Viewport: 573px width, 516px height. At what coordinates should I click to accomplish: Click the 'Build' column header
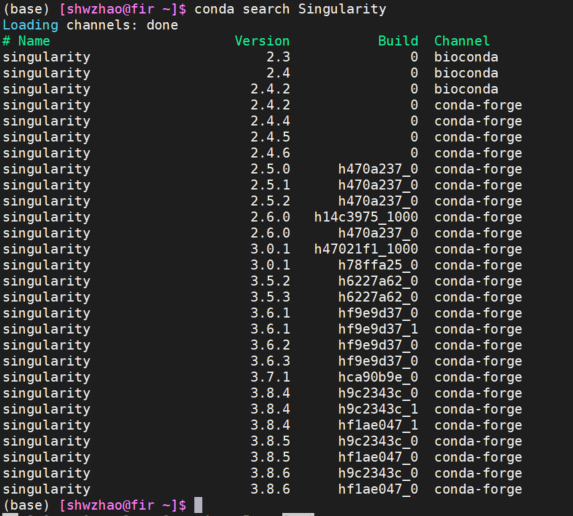[x=398, y=41]
